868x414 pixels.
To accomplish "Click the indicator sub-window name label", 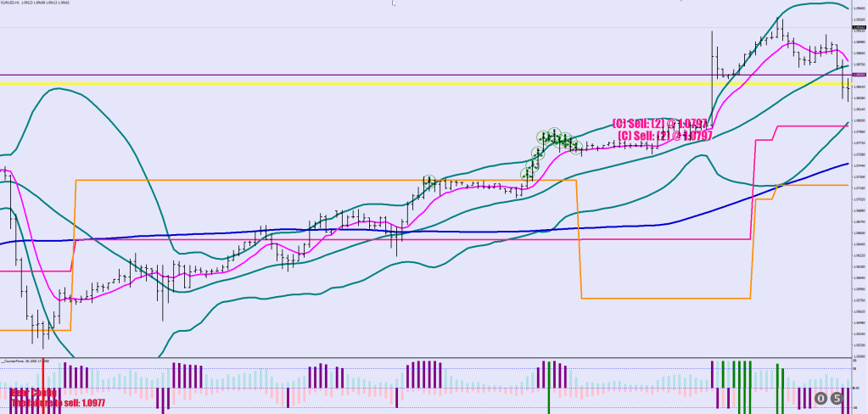I will pyautogui.click(x=27, y=361).
